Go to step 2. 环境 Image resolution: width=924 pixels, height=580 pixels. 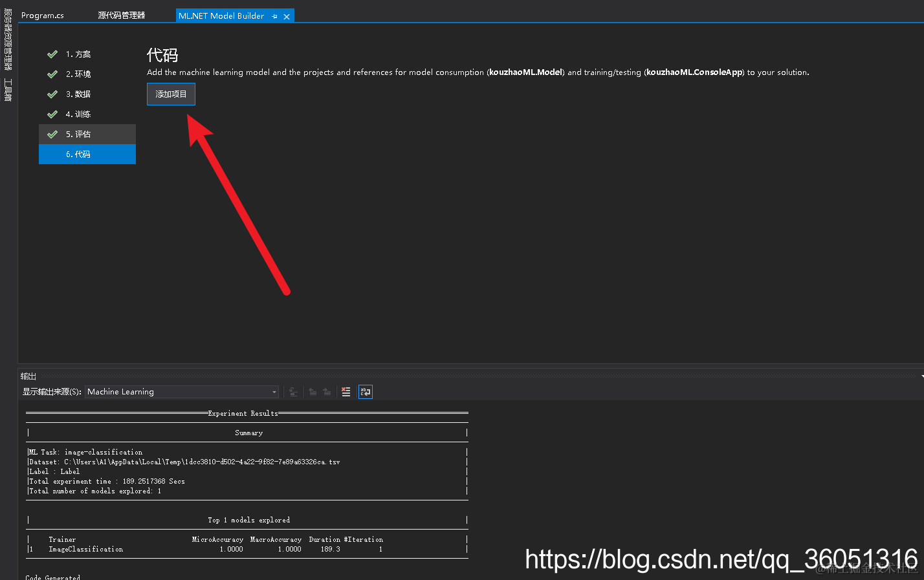[x=87, y=74]
